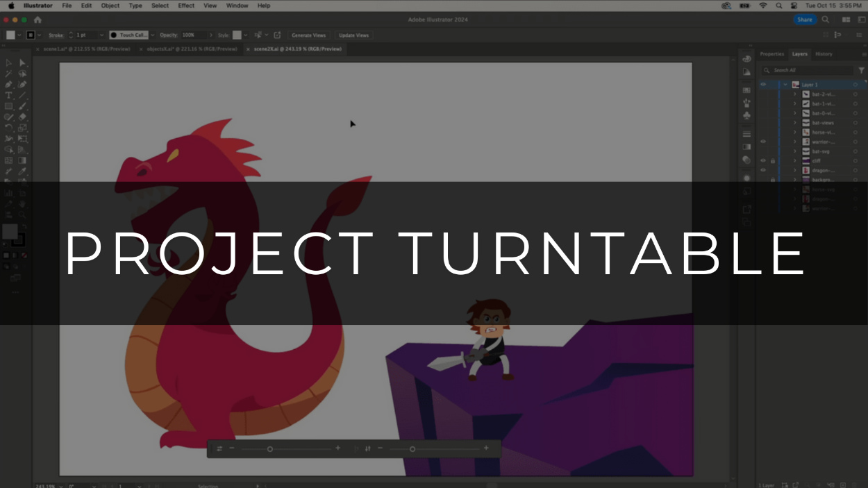Image resolution: width=868 pixels, height=488 pixels.
Task: Toggle visibility of the cliff layer
Action: (763, 160)
